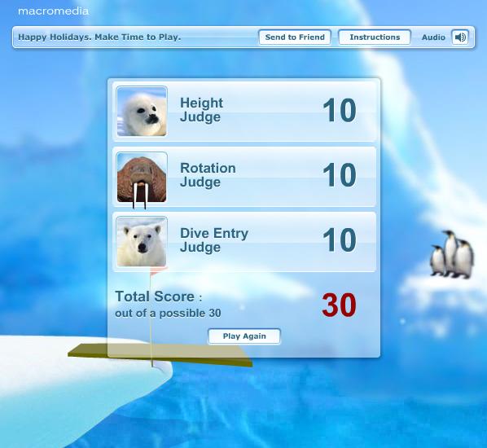The image size is (487, 448).
Task: Open the Instructions panel
Action: pyautogui.click(x=375, y=37)
